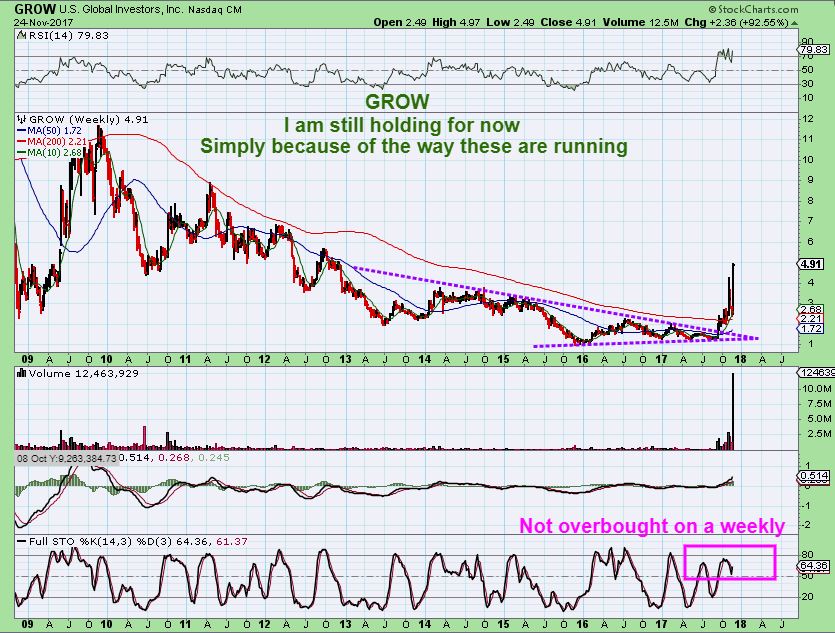Click the Chg +2.36 (+92.55%) value
835x633 pixels.
tap(736, 22)
